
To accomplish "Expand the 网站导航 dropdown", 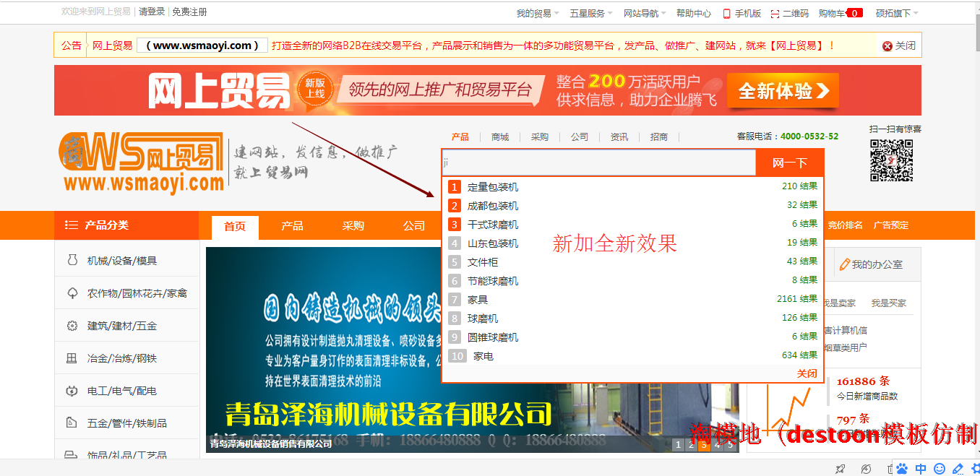I will pyautogui.click(x=645, y=13).
